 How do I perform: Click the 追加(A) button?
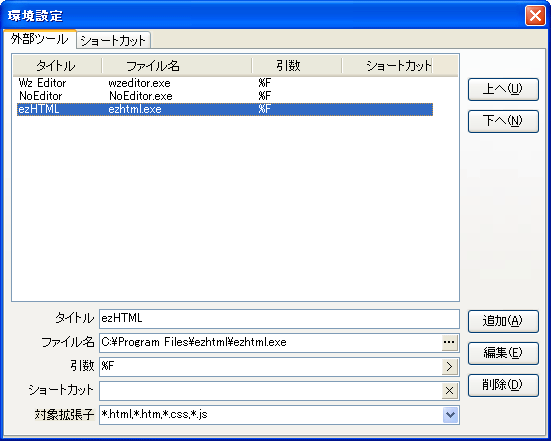coord(503,321)
